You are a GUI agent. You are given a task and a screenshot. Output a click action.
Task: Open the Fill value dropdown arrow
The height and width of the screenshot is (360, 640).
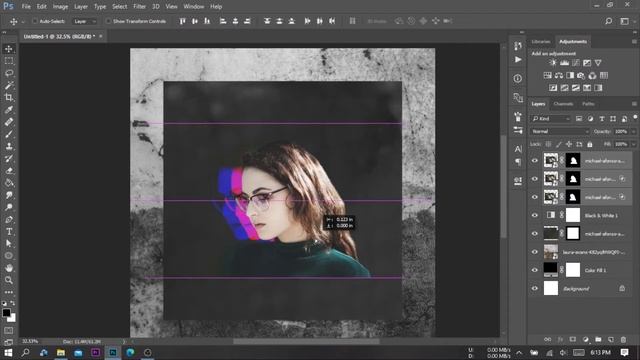(x=633, y=144)
